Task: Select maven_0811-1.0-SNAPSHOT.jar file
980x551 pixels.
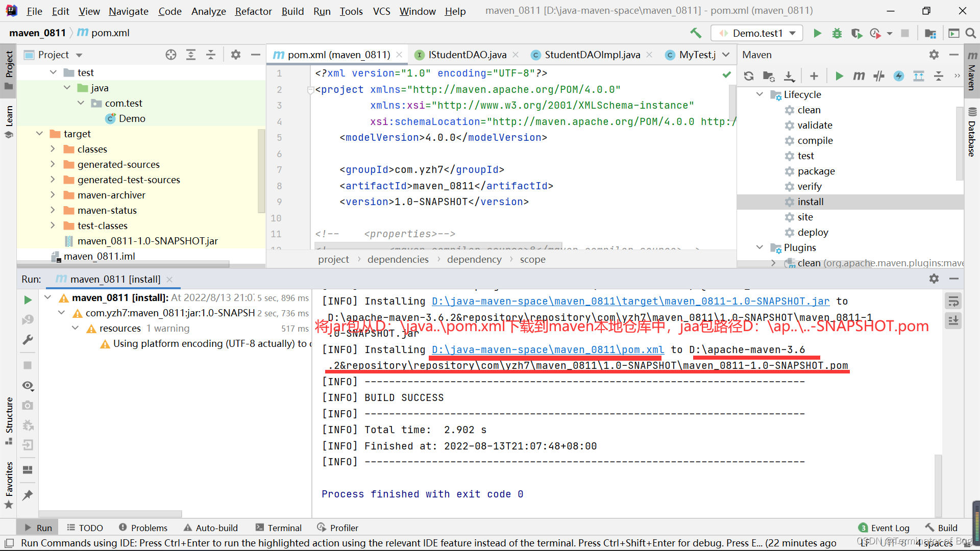Action: tap(147, 241)
